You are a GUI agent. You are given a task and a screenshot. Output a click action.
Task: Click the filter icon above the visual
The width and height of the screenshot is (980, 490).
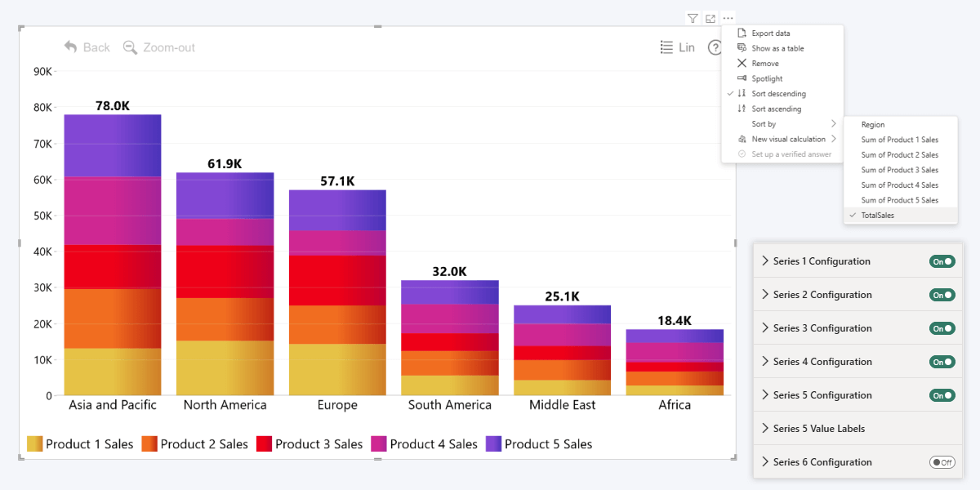point(693,18)
